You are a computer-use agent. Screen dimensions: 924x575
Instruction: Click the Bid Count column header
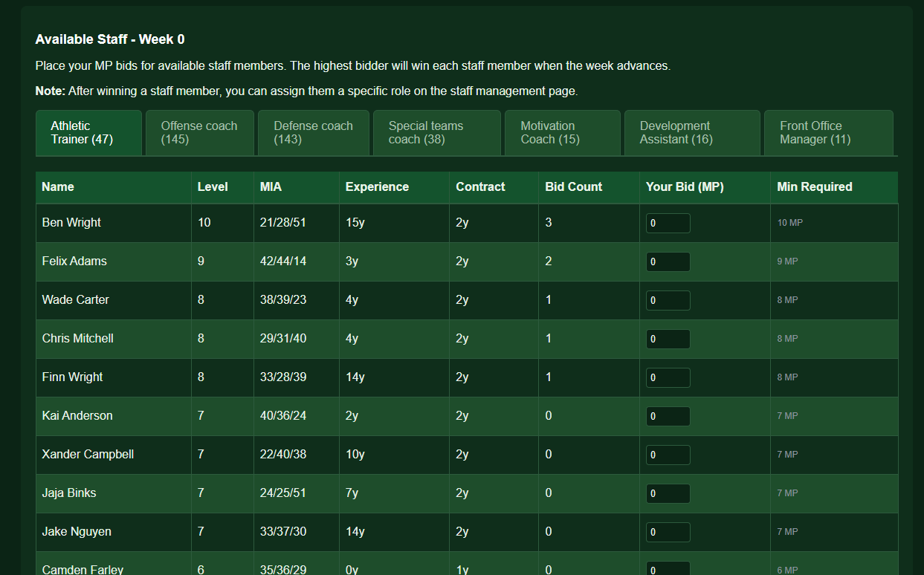[573, 187]
